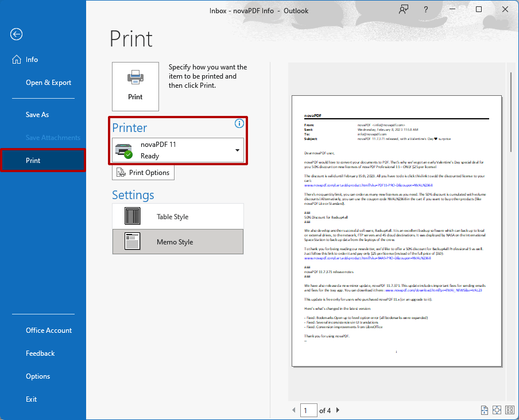Click the back arrow to leave Print view
This screenshot has height=420, width=519.
point(16,34)
